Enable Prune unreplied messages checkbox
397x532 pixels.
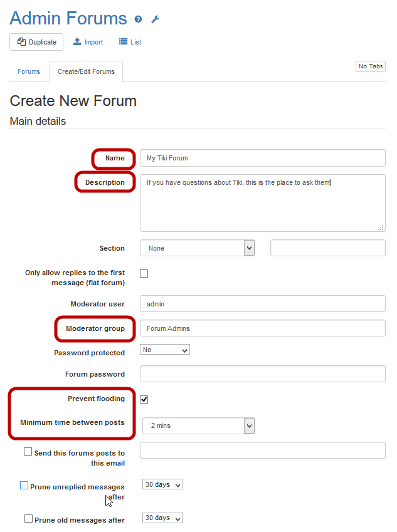pyautogui.click(x=24, y=486)
